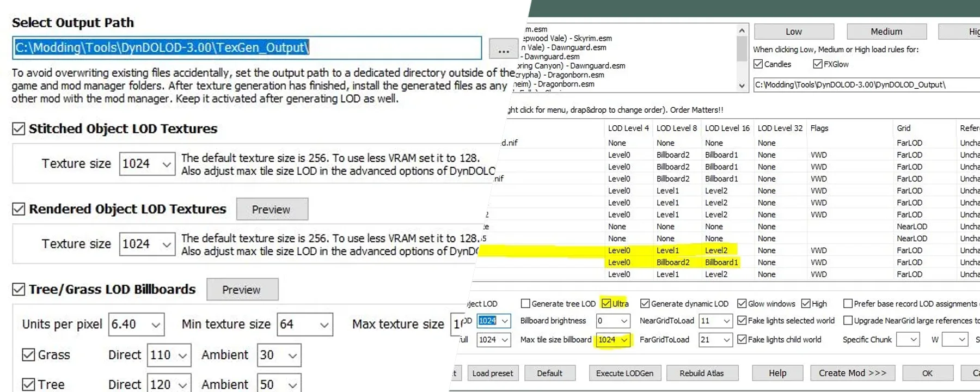The height and width of the screenshot is (392, 980).
Task: Click the TexGen output path field
Action: click(247, 48)
